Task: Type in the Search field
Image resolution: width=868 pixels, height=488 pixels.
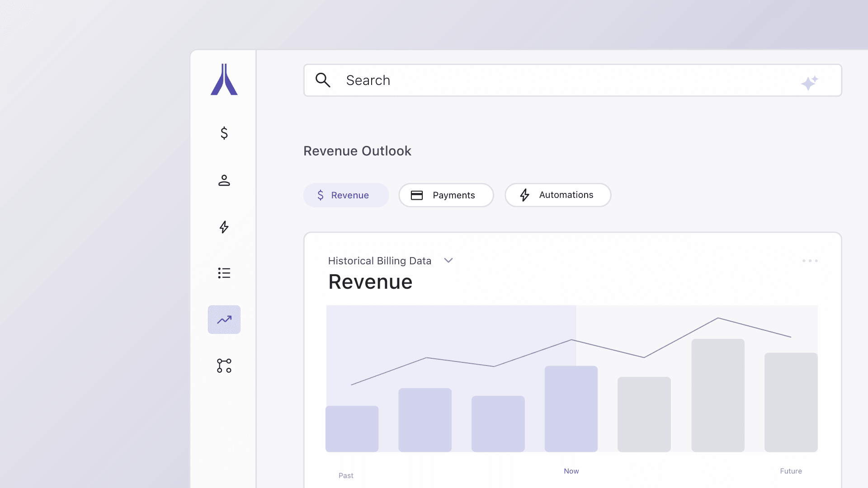Action: click(x=542, y=80)
